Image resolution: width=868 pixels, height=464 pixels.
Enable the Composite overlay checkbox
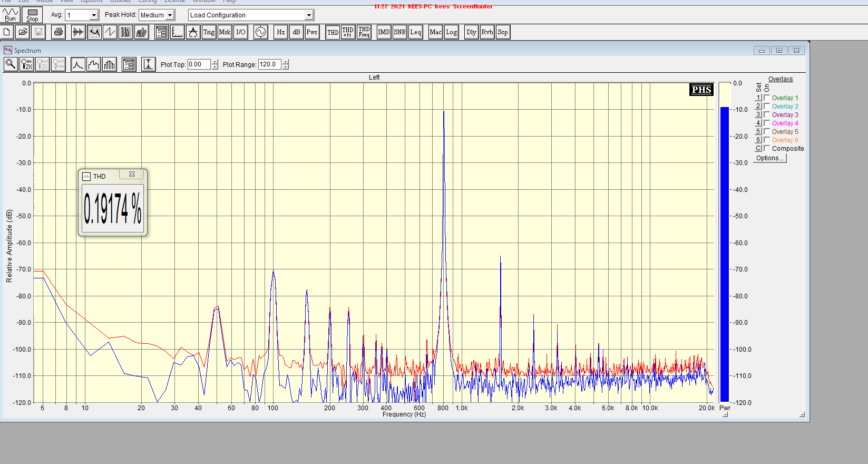point(767,148)
